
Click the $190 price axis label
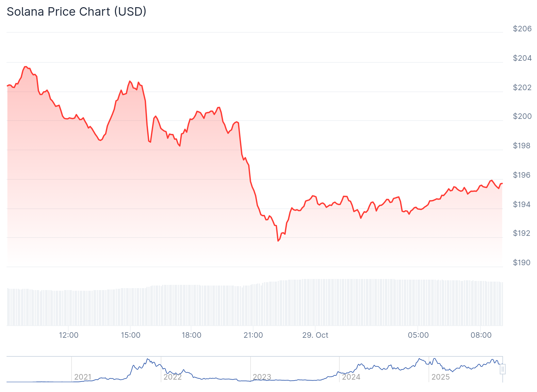coord(522,263)
